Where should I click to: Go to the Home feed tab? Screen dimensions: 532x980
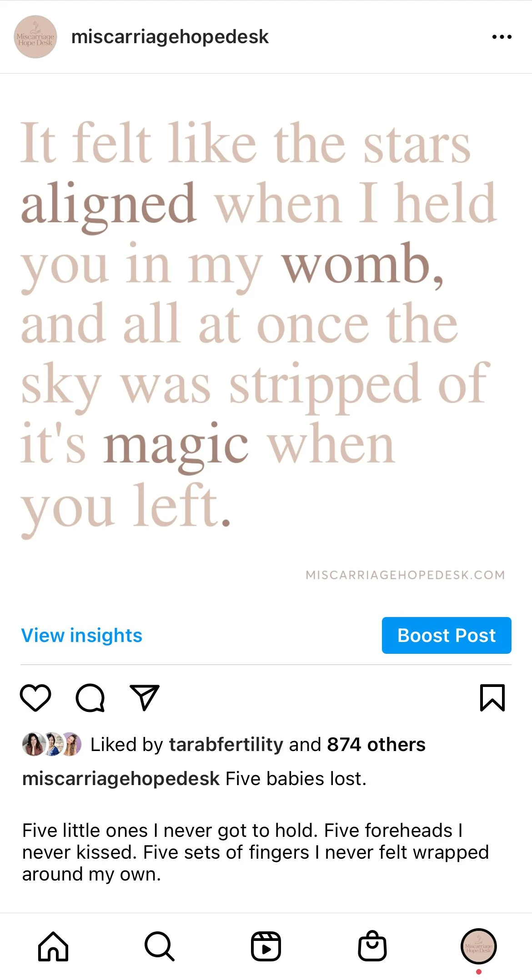[53, 946]
